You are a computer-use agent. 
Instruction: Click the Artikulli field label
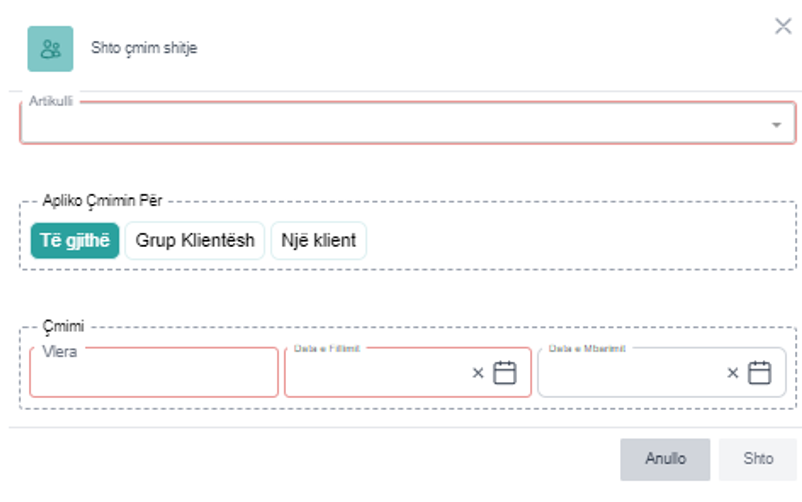click(x=50, y=101)
